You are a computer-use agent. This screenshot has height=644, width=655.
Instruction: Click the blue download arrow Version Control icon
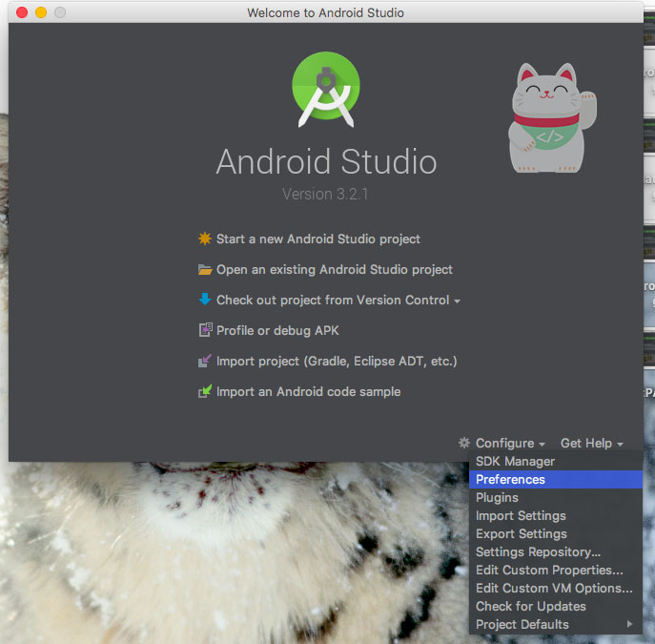(205, 300)
